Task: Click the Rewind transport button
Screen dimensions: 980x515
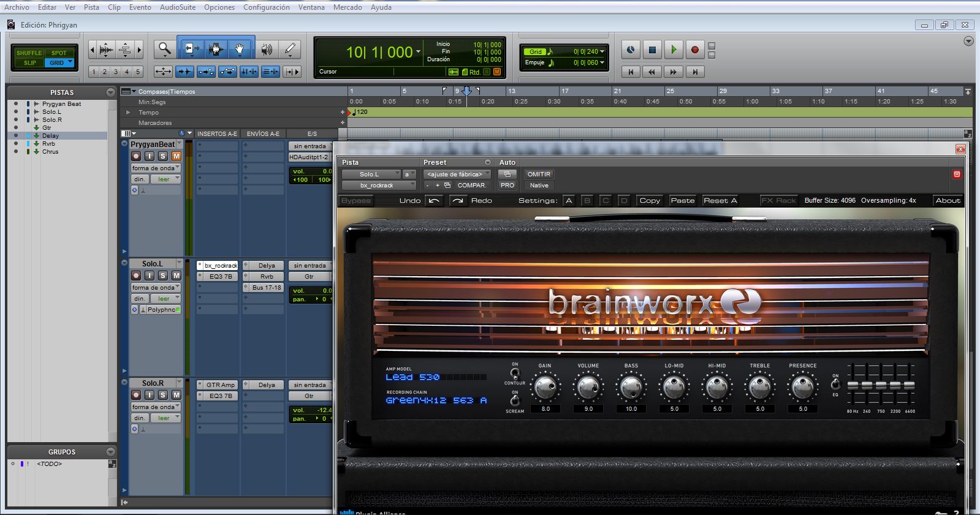Action: tap(651, 72)
